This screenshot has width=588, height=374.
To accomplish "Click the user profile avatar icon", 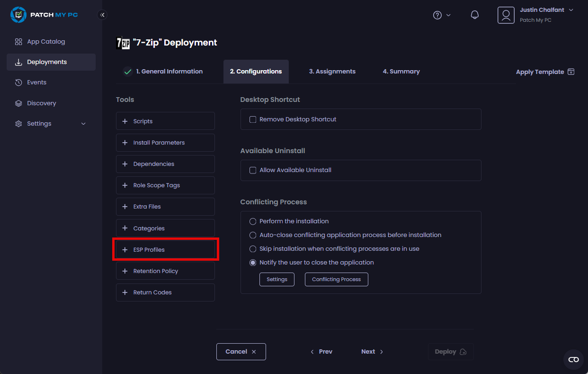I will point(506,15).
